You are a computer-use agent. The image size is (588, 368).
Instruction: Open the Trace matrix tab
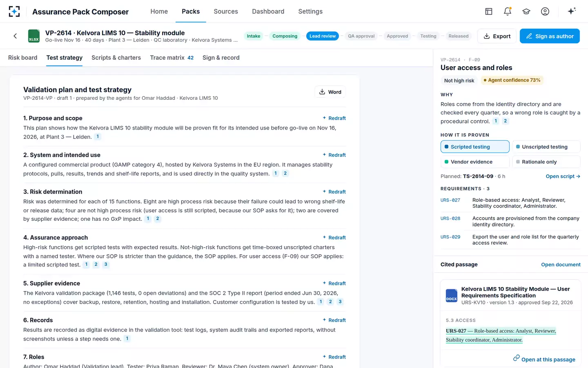(x=171, y=58)
